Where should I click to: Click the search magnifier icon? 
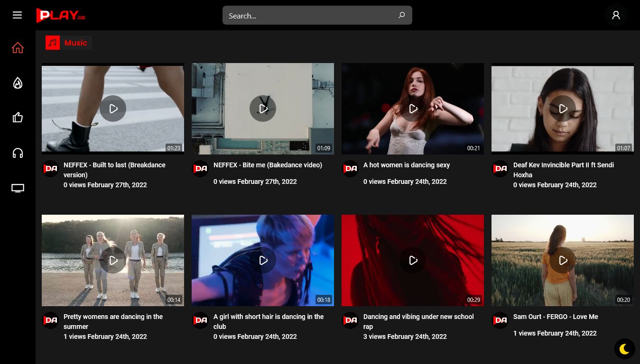pos(401,15)
